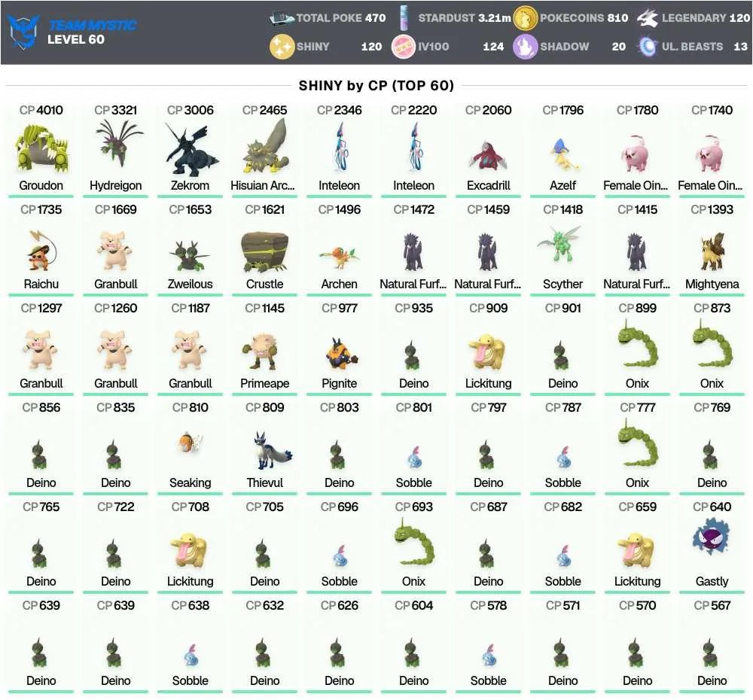The image size is (753, 700).
Task: Select the shiny Groudon sprite
Action: click(41, 148)
